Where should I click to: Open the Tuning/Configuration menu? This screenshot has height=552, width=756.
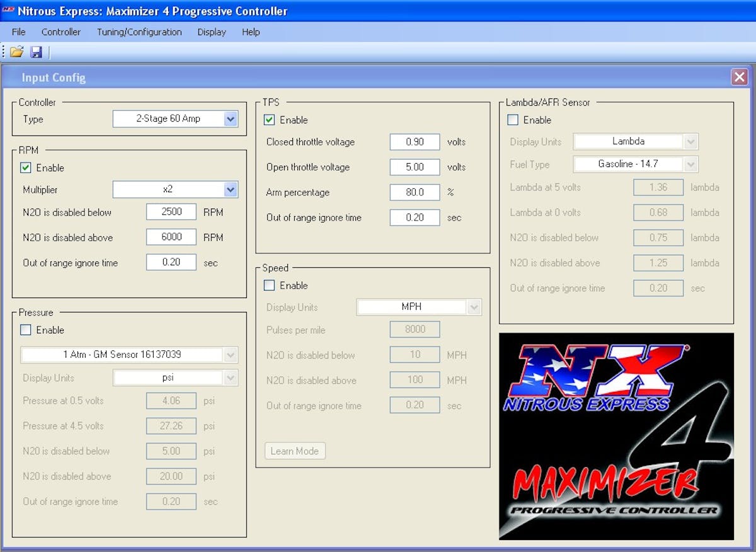pyautogui.click(x=139, y=32)
